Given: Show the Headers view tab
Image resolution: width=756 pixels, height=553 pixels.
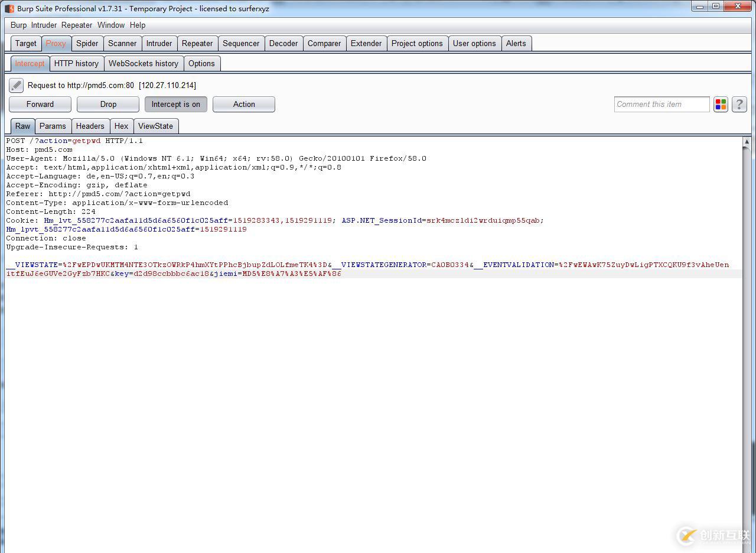Looking at the screenshot, I should point(90,126).
